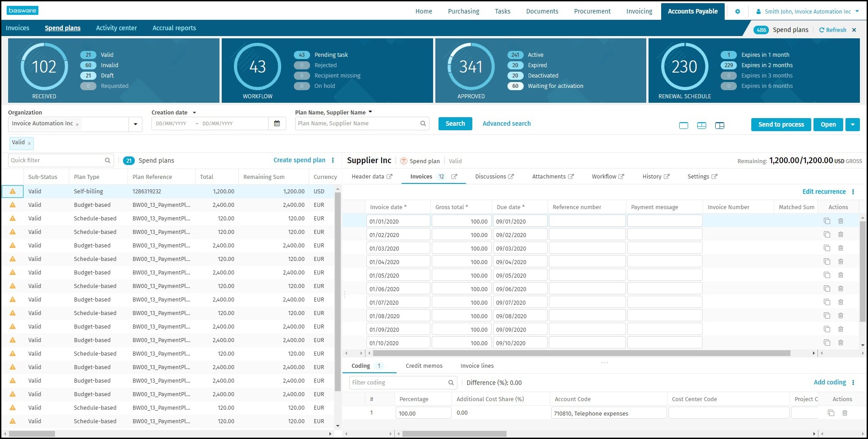The height and width of the screenshot is (439, 868).
Task: Click the magnifier in Plan Name search field
Action: click(x=423, y=123)
